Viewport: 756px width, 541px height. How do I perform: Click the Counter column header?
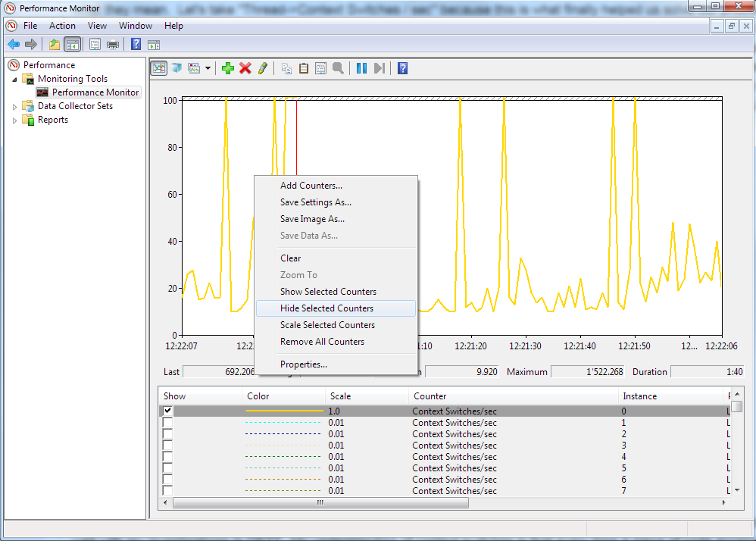[x=513, y=396]
